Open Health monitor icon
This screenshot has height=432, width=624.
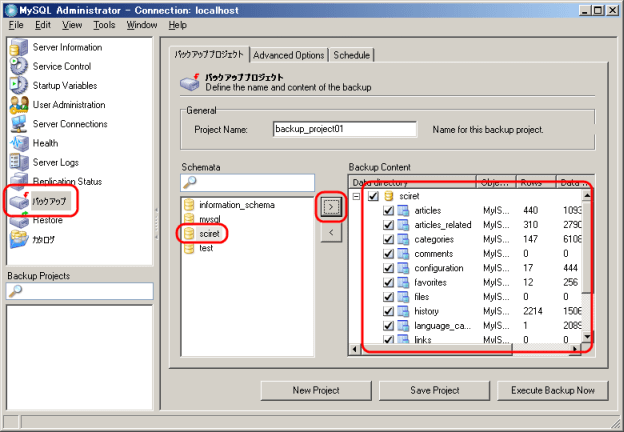(19, 143)
